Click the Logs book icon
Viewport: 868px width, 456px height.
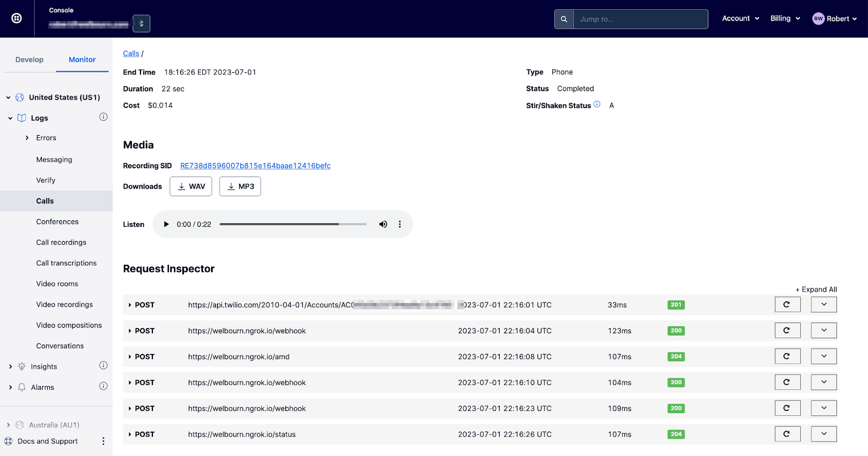(22, 118)
